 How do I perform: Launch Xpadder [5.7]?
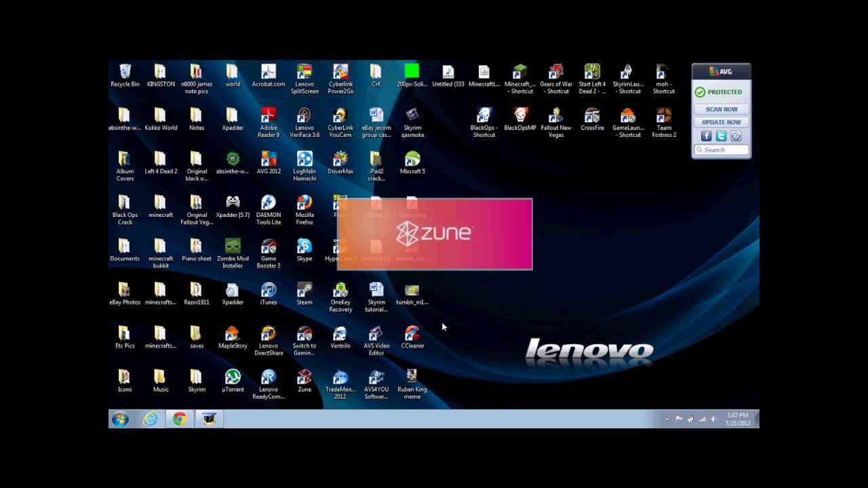click(x=233, y=207)
